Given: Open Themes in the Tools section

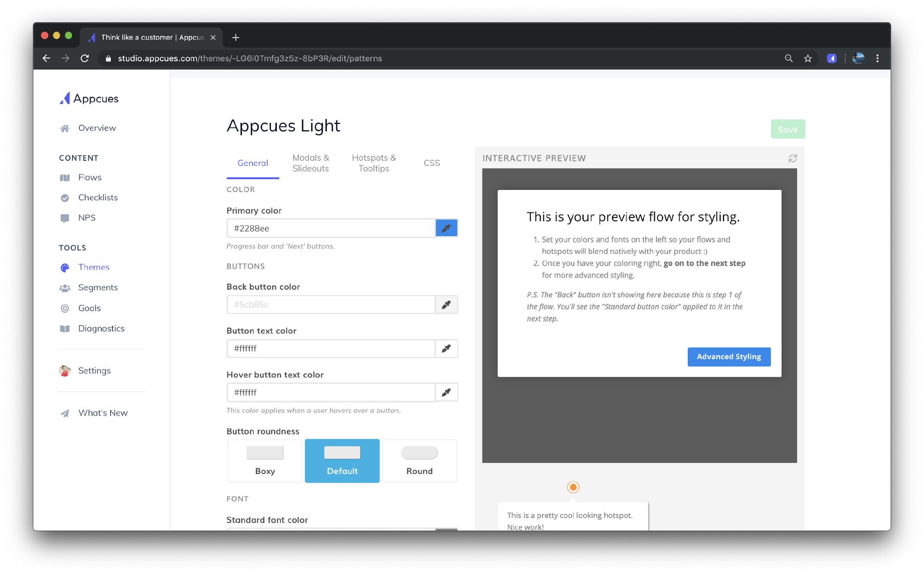Looking at the screenshot, I should click(94, 267).
